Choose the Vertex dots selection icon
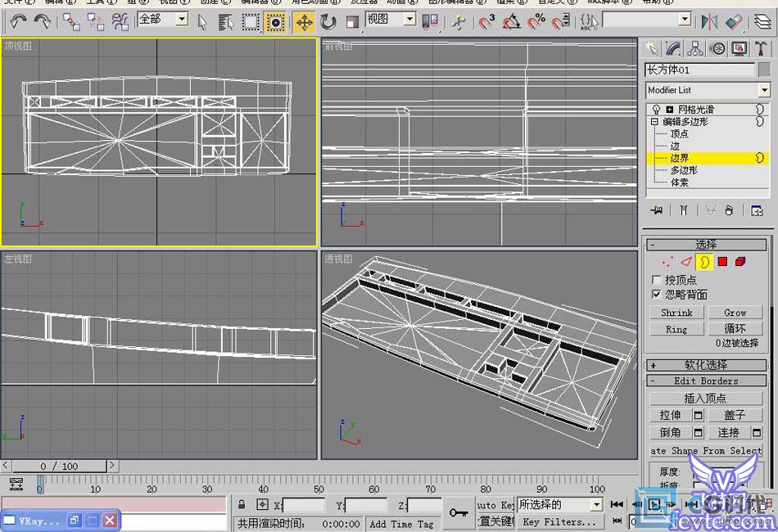This screenshot has width=778, height=532. [x=667, y=262]
